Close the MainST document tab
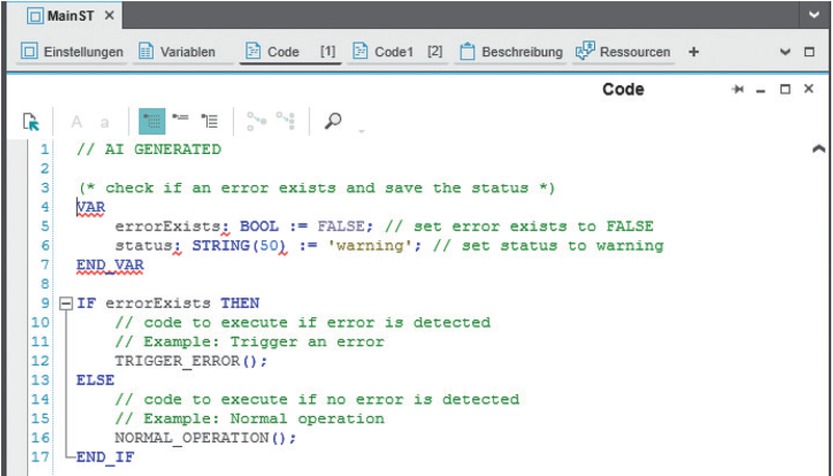This screenshot has height=476, width=833. (x=109, y=17)
